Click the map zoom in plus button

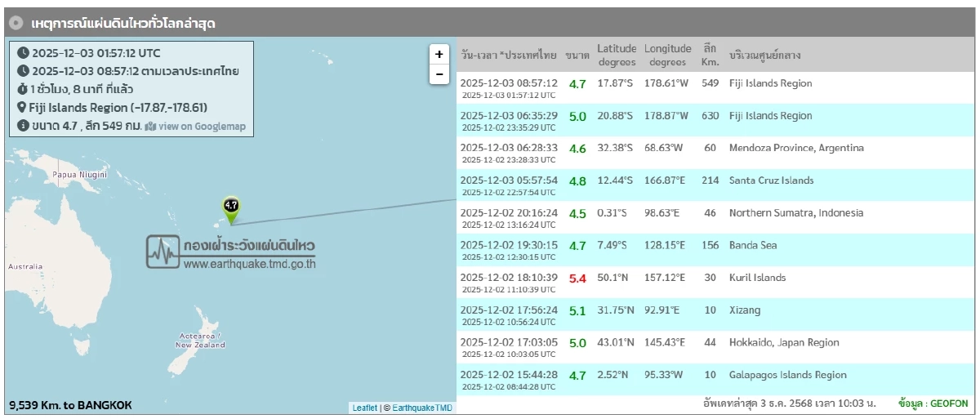(439, 54)
